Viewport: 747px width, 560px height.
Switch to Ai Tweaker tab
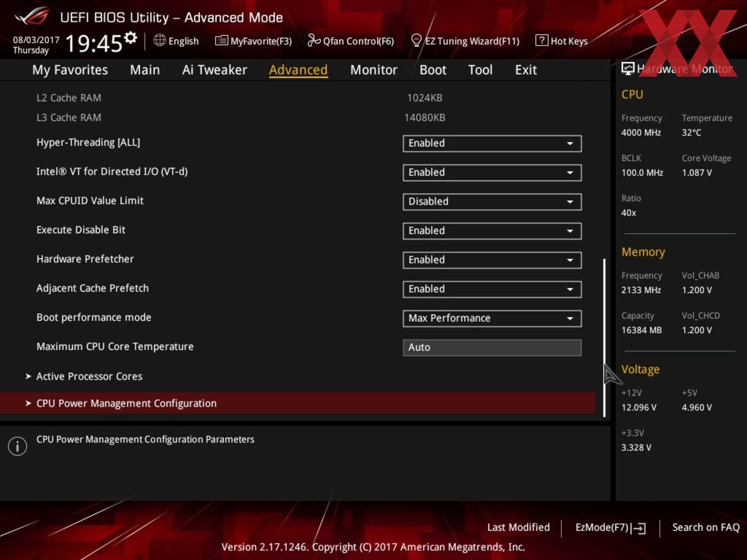[x=215, y=70]
